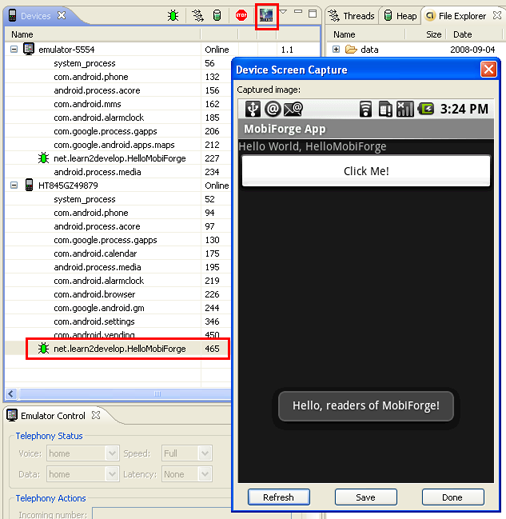Image resolution: width=506 pixels, height=519 pixels.
Task: Open the Voice dropdown in Telephony Status
Action: point(112,453)
